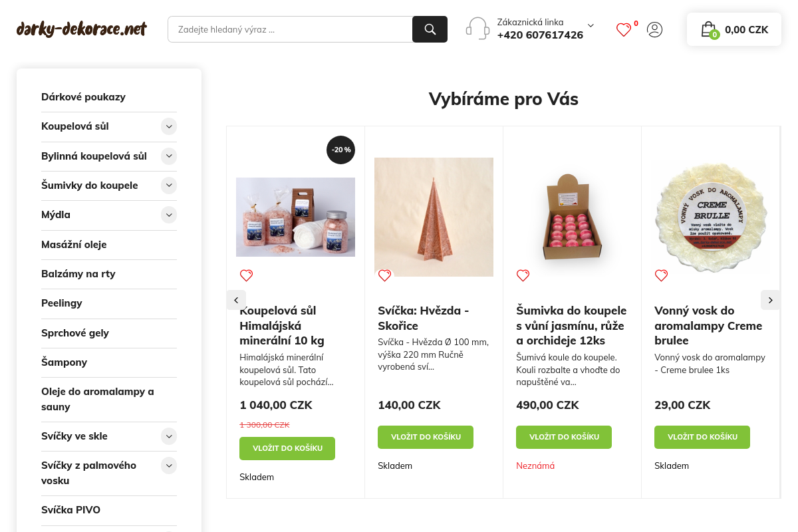Expand the Koupelová sůl category
This screenshot has width=798, height=532.
pos(169,126)
